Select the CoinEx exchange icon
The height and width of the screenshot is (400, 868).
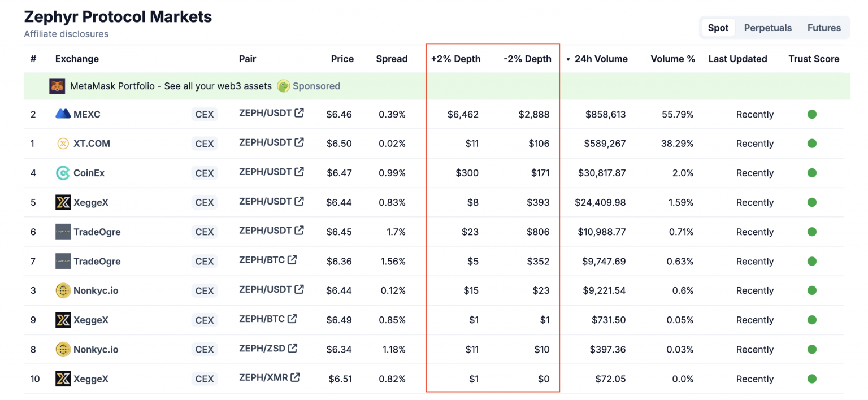pos(62,173)
